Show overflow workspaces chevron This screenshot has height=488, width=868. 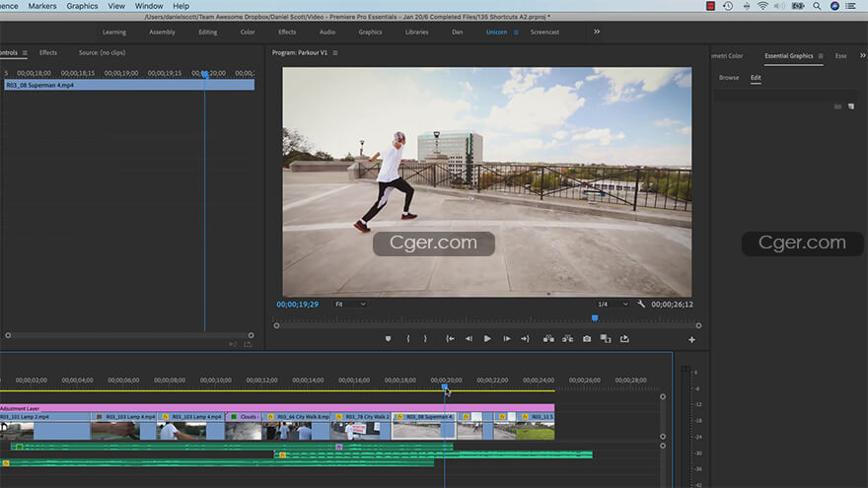[x=597, y=32]
